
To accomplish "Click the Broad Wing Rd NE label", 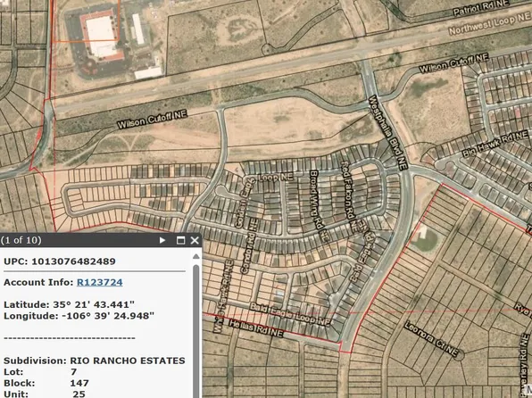I will [319, 206].
